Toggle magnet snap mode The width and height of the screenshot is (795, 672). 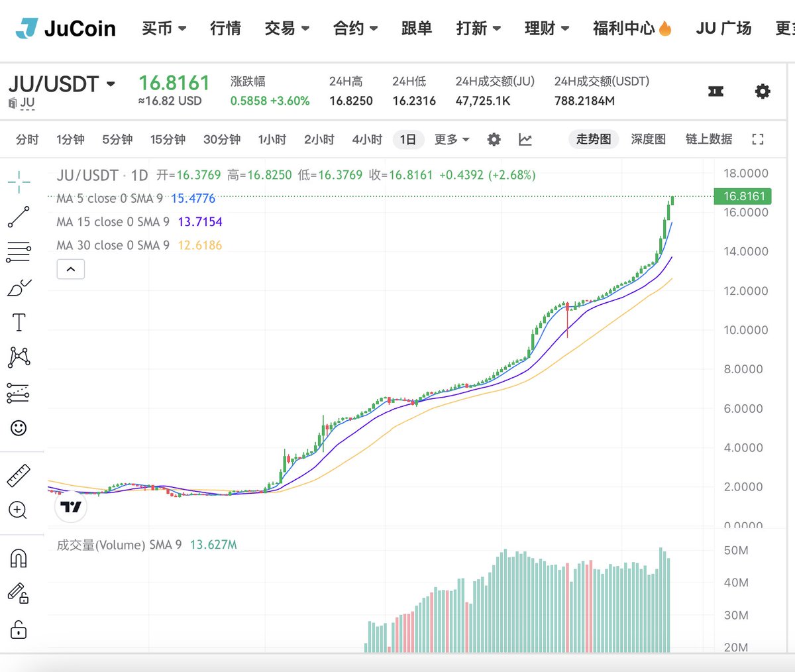click(x=19, y=559)
